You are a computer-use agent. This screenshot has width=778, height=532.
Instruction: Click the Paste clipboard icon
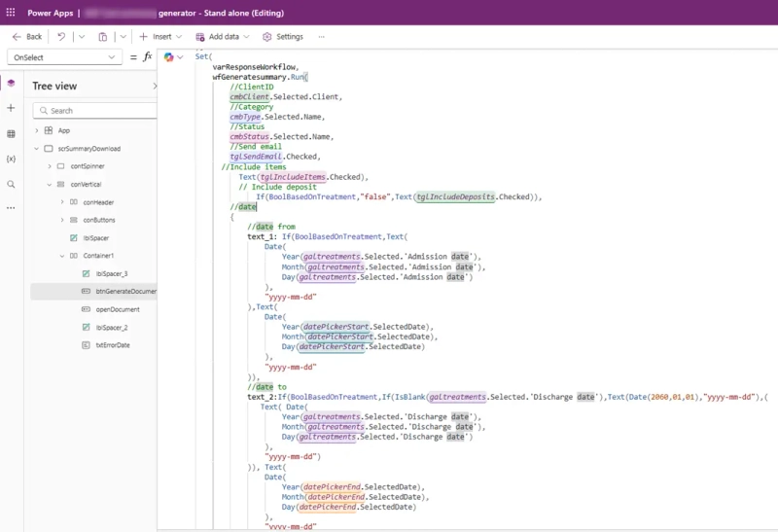(103, 37)
